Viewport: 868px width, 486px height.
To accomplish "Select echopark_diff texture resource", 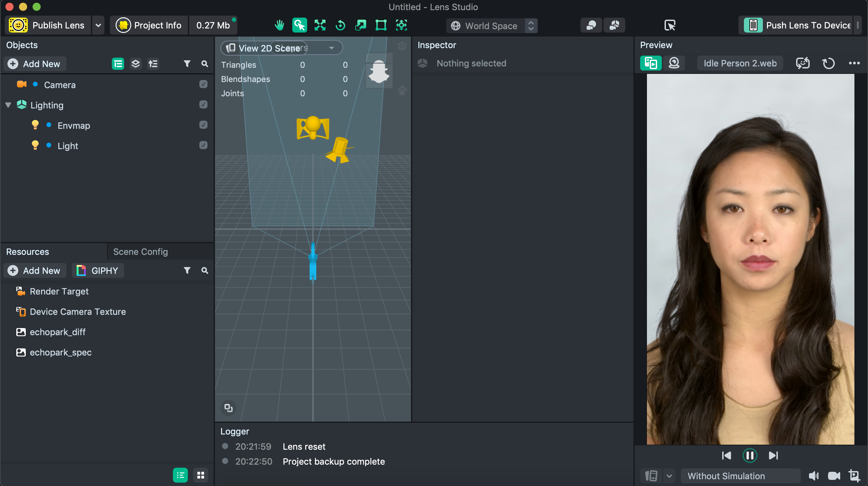I will 58,332.
